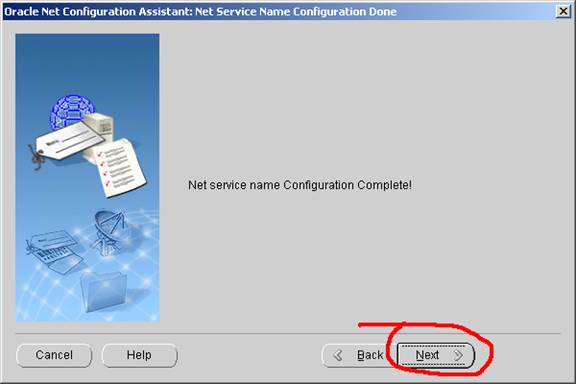576x384 pixels.
Task: Click the 'Net service name Configuration Complete!' message
Action: pos(300,185)
